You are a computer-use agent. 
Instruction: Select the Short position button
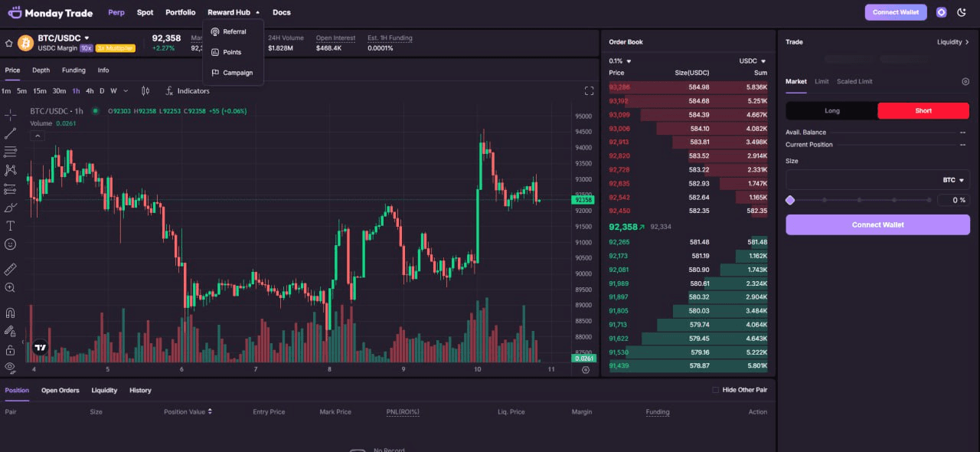(923, 110)
